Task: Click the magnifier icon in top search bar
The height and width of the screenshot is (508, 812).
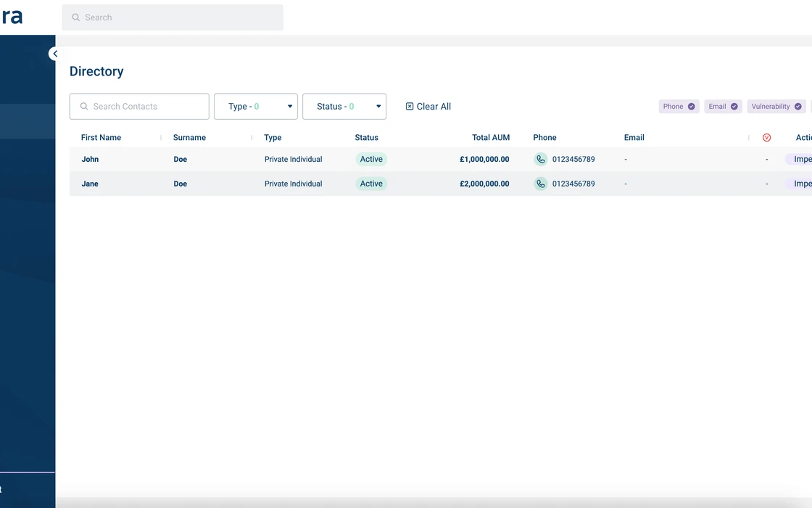Action: [x=75, y=17]
